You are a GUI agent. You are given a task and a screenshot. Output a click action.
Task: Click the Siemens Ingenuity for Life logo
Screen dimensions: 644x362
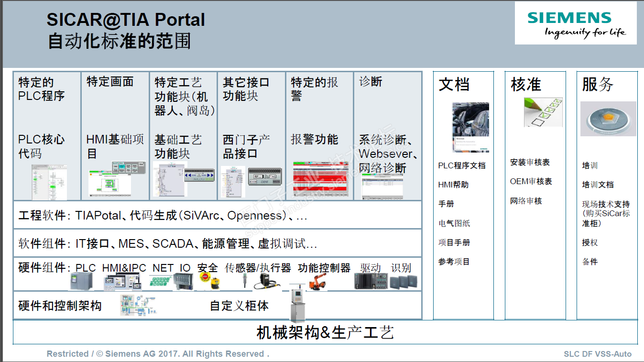coord(576,23)
